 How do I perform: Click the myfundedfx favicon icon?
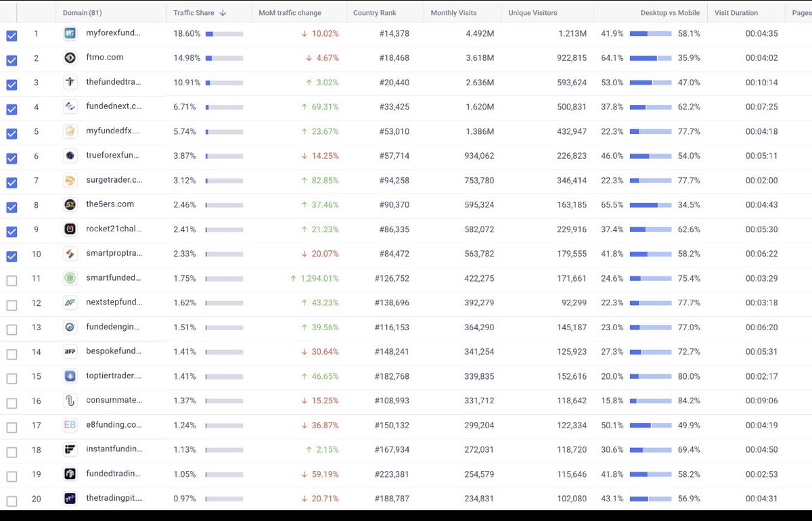click(x=70, y=131)
